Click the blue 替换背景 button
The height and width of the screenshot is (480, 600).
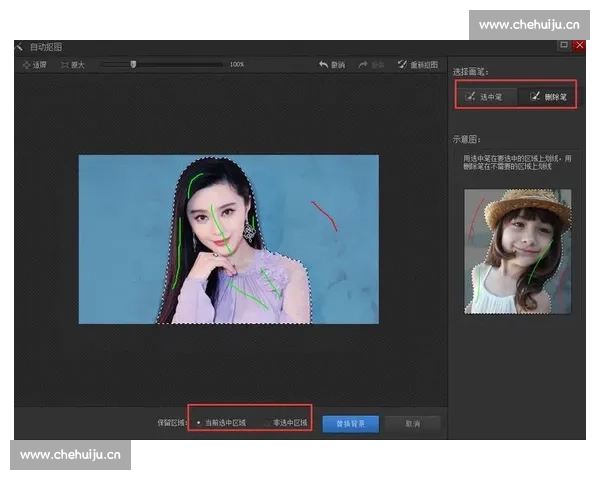pyautogui.click(x=351, y=424)
